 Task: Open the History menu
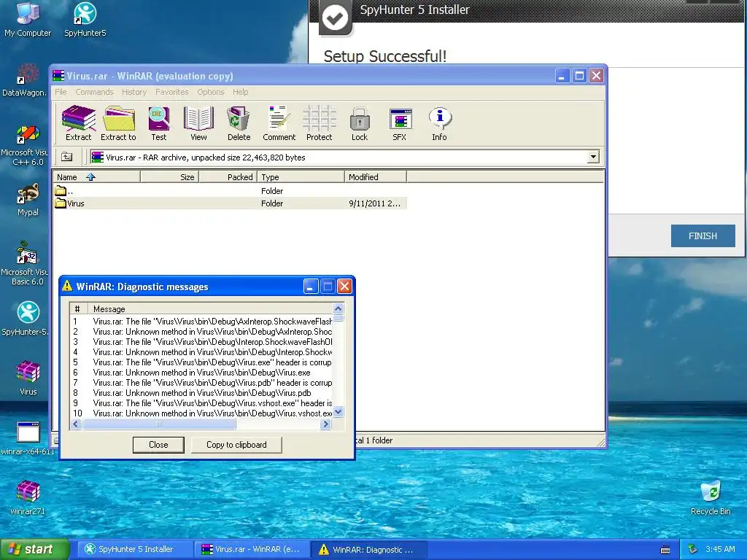pos(134,92)
